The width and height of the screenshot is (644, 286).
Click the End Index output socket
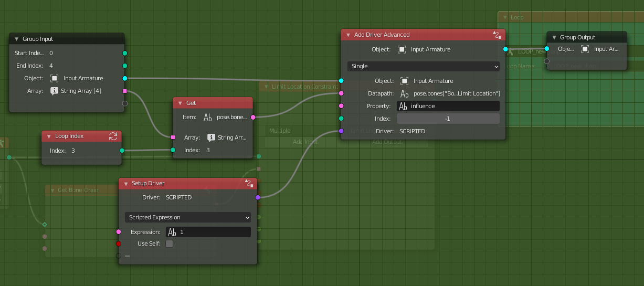pyautogui.click(x=125, y=66)
